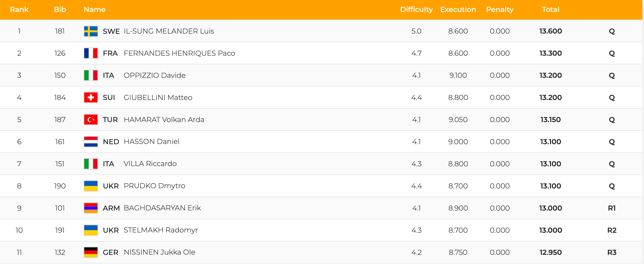Click the Turkey flag icon
This screenshot has height=264, width=644.
(91, 120)
